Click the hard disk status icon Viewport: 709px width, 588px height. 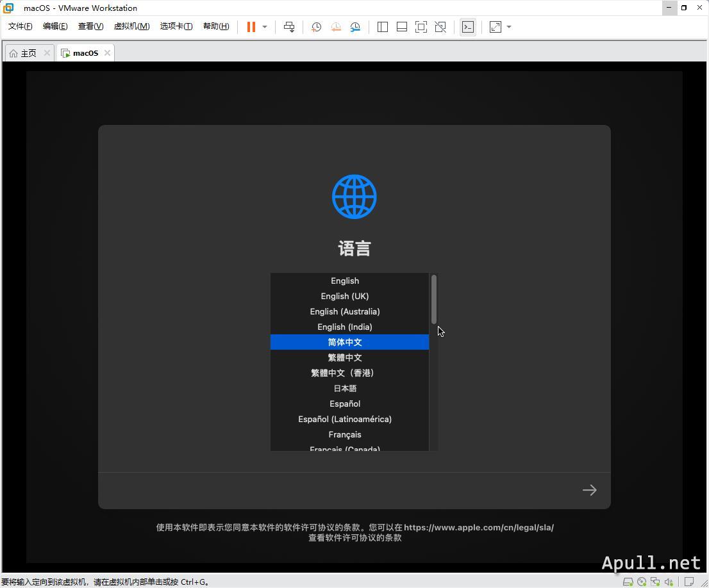[628, 582]
